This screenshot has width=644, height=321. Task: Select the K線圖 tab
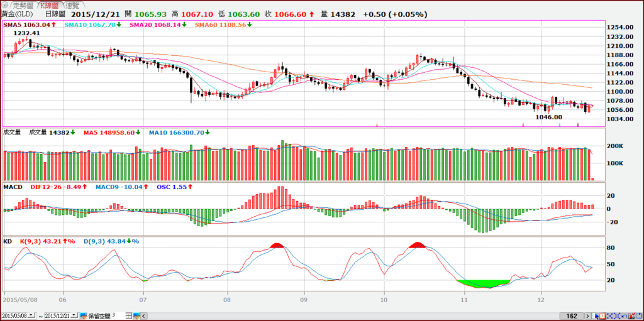click(x=50, y=5)
